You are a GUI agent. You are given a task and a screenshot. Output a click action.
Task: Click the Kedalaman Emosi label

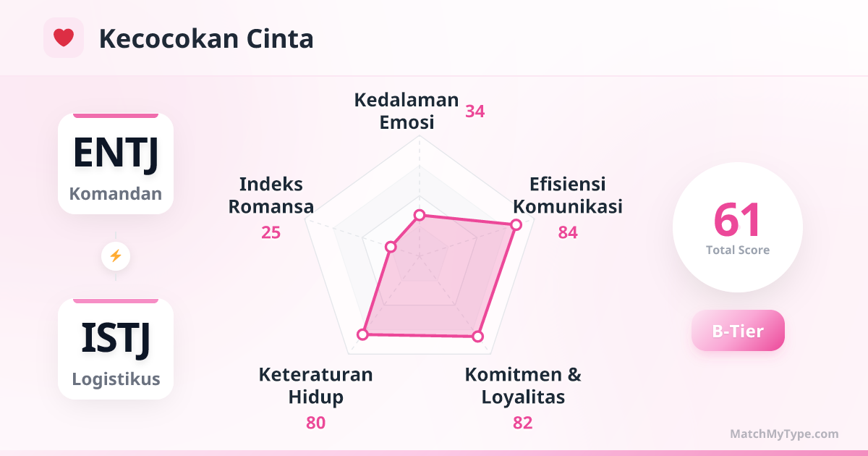coord(407,111)
